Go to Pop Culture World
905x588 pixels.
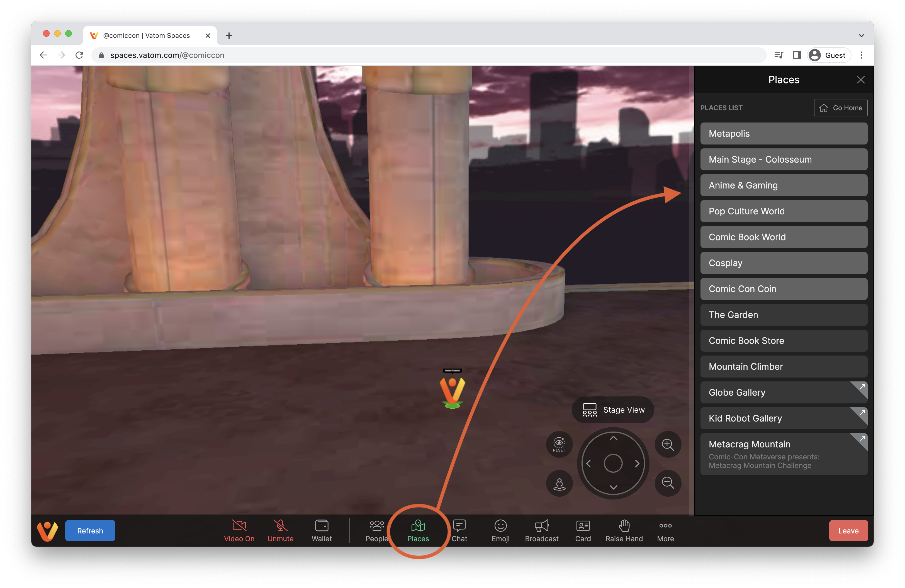[784, 211]
